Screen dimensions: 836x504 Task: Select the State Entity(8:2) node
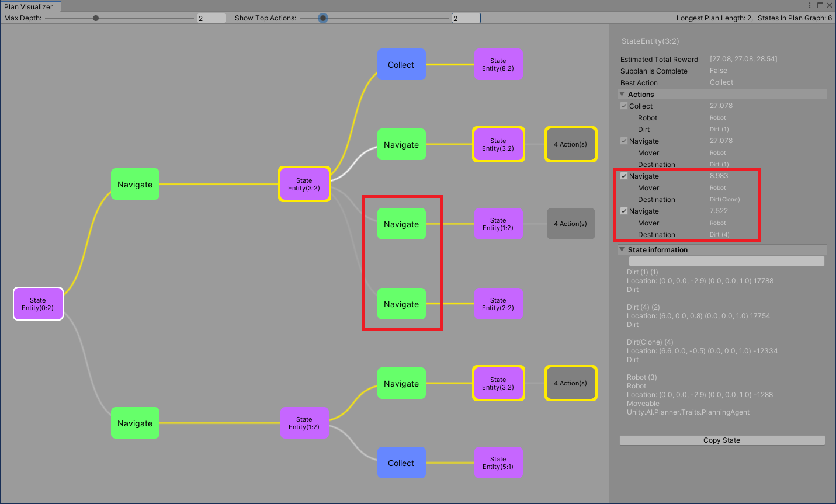click(498, 65)
